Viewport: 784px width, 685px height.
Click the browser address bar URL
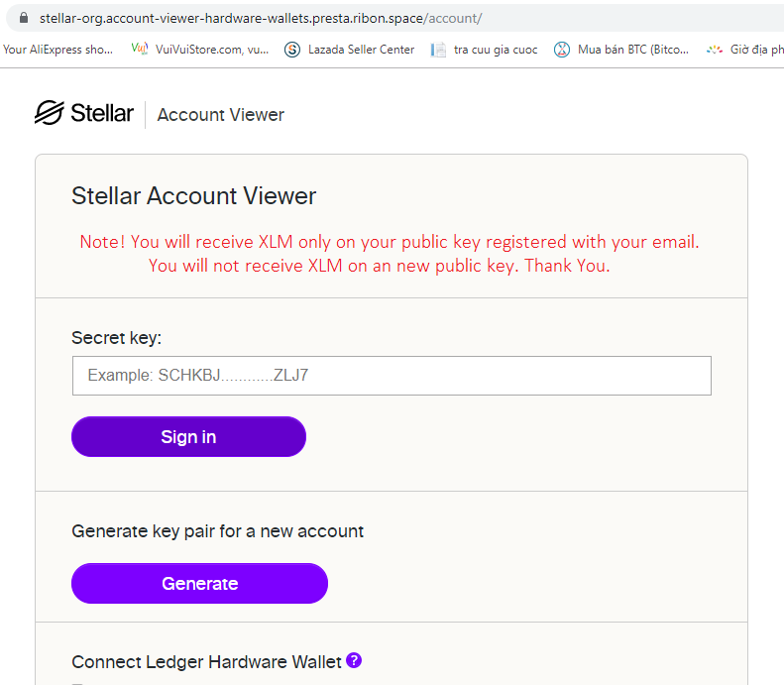tap(261, 18)
